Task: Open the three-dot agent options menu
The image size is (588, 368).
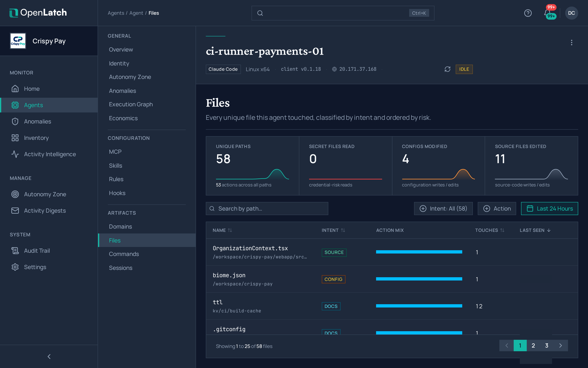Action: [x=571, y=43]
